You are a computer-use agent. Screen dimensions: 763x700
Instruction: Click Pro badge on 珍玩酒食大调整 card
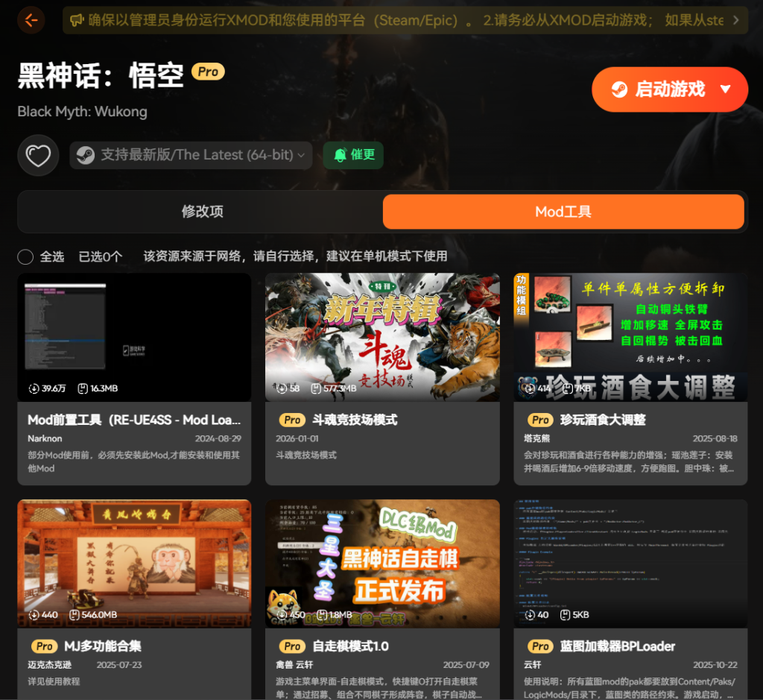[541, 420]
